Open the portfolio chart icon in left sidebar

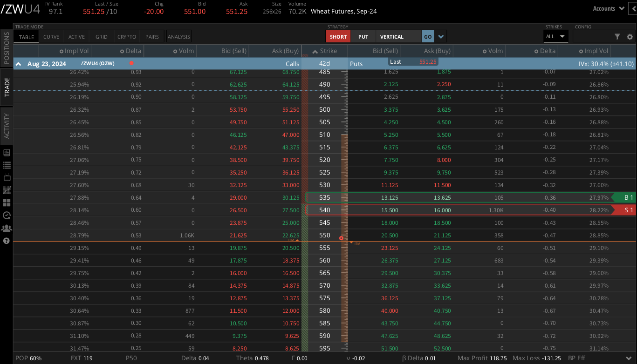(x=7, y=152)
